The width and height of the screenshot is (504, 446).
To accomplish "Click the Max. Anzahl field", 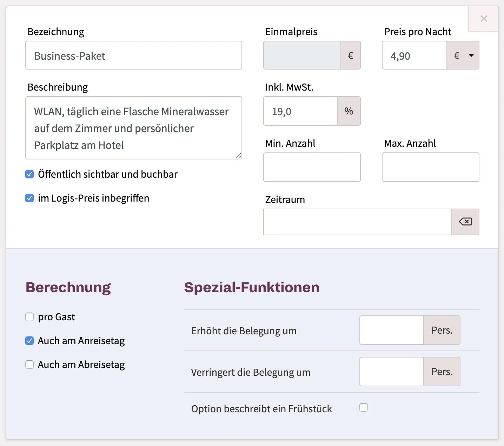I will coord(430,167).
